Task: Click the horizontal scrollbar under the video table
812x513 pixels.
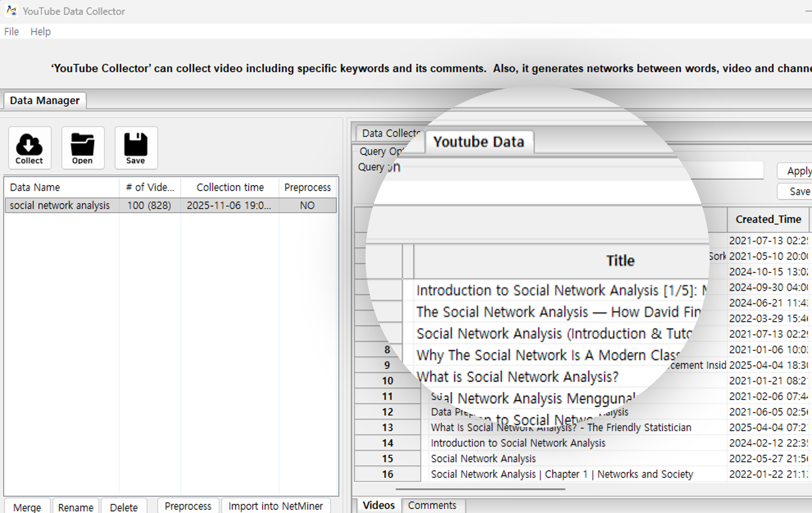Action: (x=480, y=489)
